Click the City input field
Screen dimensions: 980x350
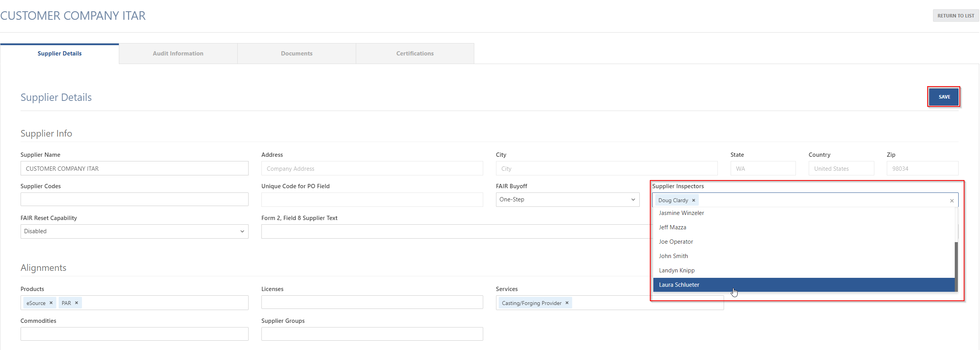click(x=607, y=168)
